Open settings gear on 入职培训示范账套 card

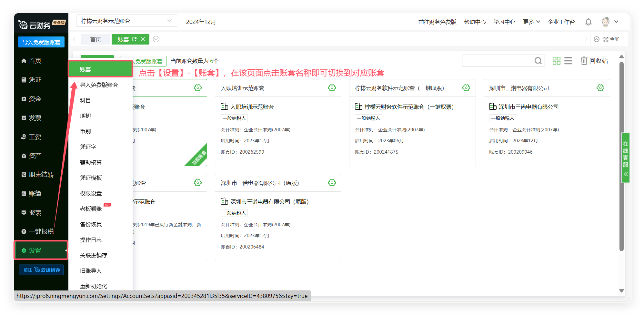click(332, 88)
